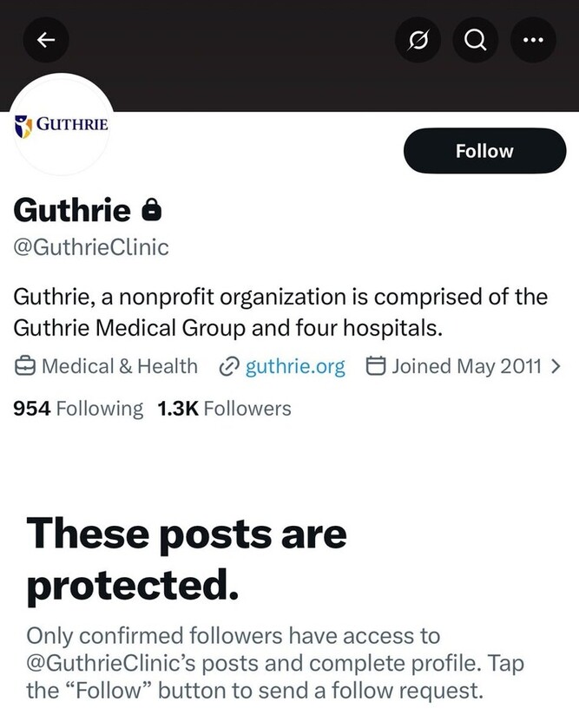Open Grok via the slashed circle icon

coord(418,40)
